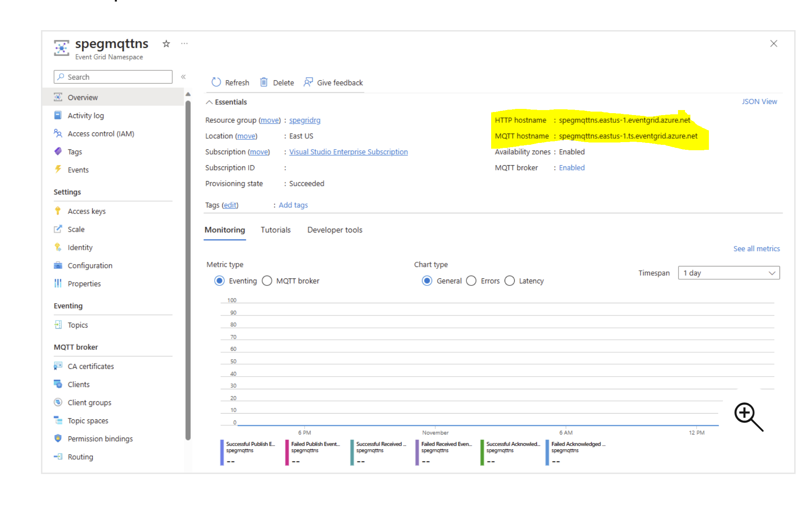Click the Routing sidebar icon
Image resolution: width=812 pixels, height=509 pixels.
(x=58, y=456)
